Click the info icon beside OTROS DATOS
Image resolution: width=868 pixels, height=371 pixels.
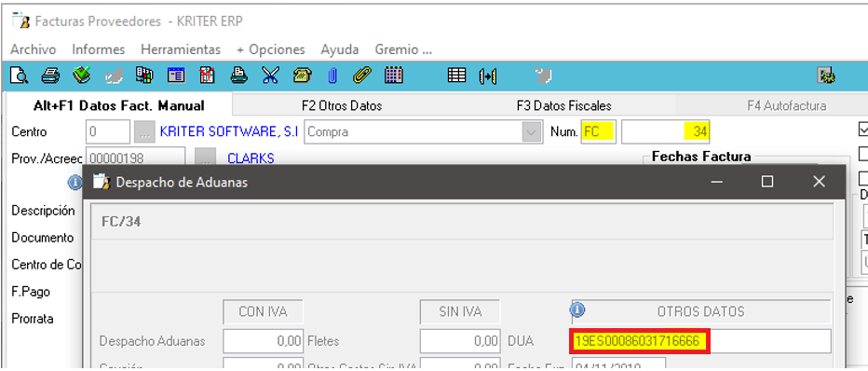(x=577, y=310)
